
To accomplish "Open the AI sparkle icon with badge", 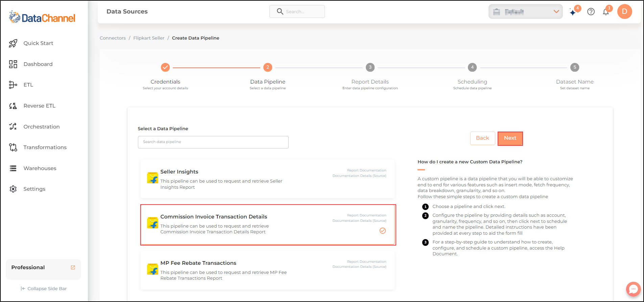I will [573, 12].
